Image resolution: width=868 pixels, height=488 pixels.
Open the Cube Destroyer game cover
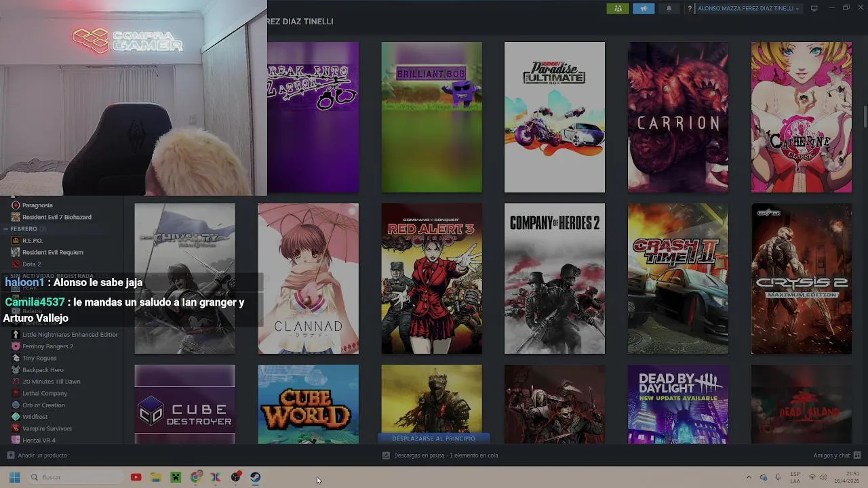click(x=185, y=405)
